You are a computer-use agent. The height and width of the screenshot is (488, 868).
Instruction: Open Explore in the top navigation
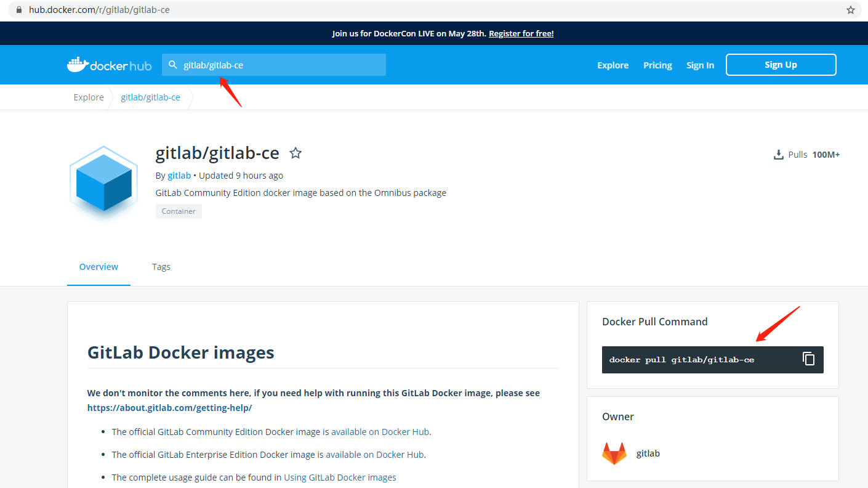point(613,65)
